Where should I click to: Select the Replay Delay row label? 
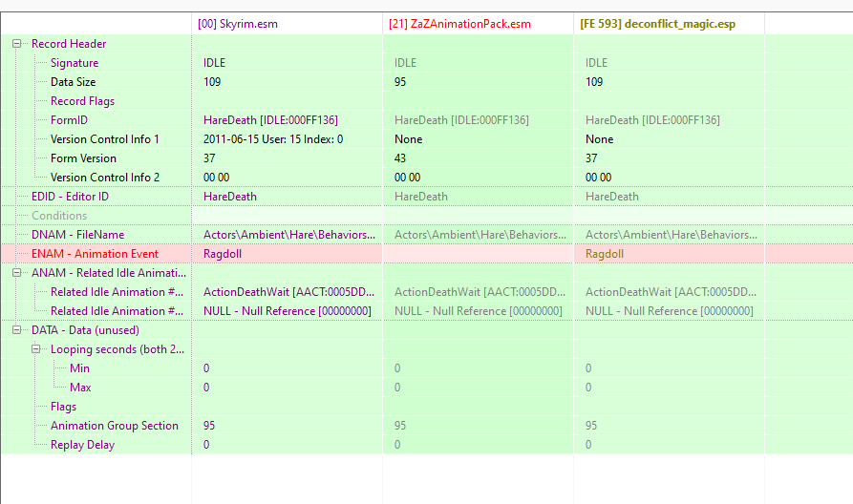click(82, 444)
